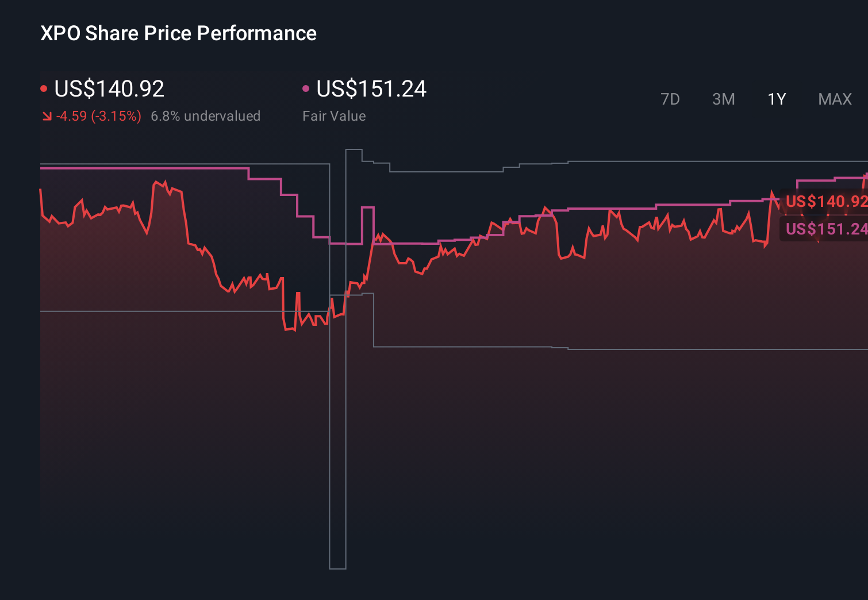
Task: Open the -4.59 (-3.15%) change details
Action: click(98, 116)
